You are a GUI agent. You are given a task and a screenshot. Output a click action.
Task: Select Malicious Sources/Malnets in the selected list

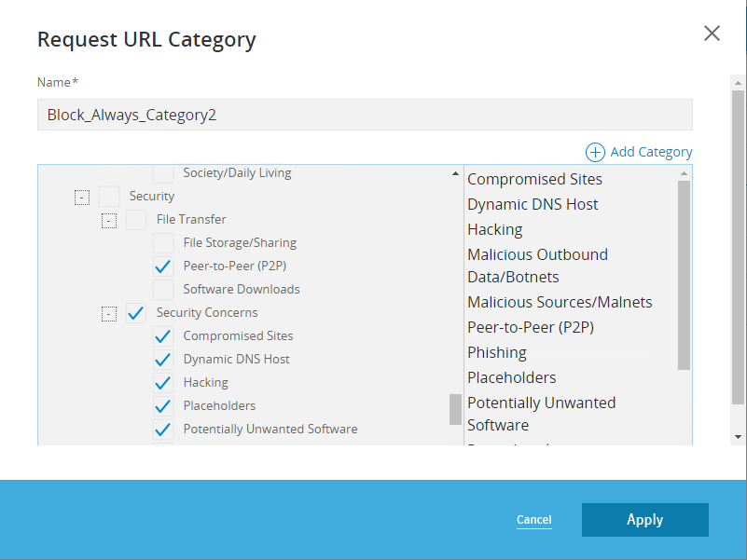tap(560, 302)
